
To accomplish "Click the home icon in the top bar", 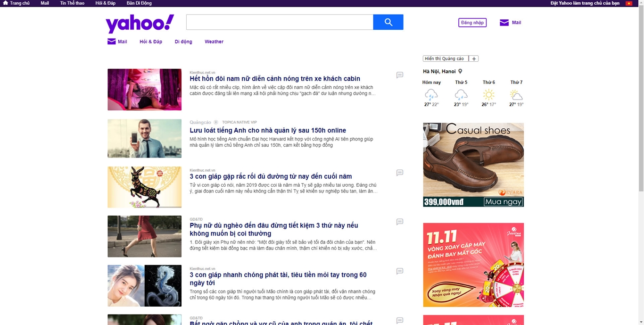I will click(5, 3).
